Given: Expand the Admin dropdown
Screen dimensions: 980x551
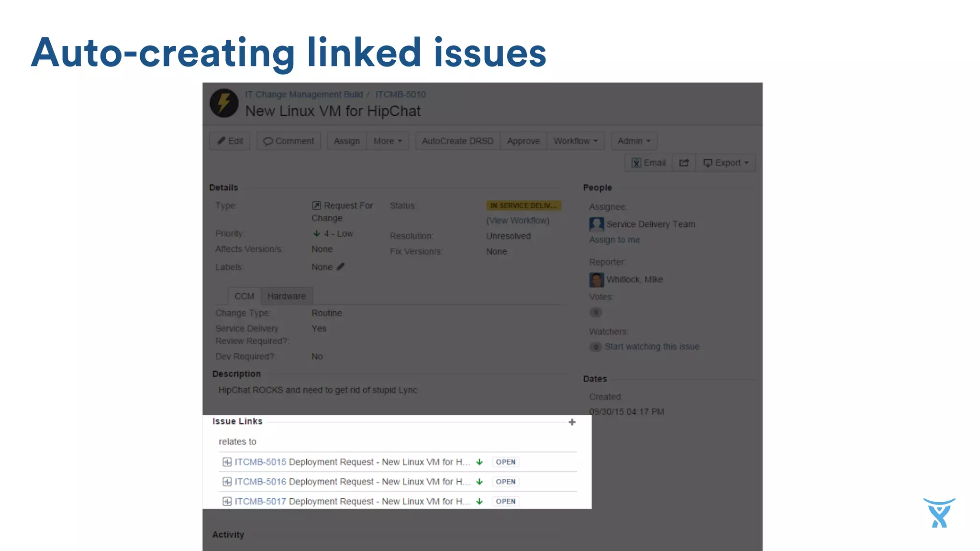Looking at the screenshot, I should pyautogui.click(x=634, y=141).
